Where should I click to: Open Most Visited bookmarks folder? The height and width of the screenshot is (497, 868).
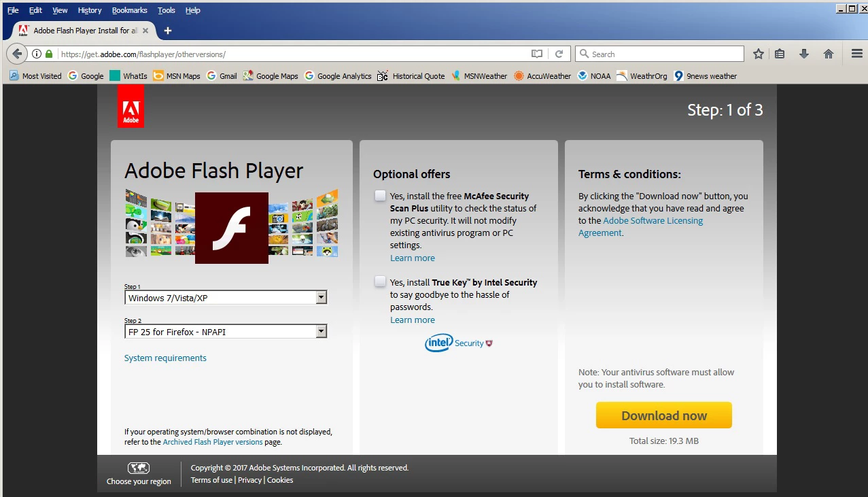tap(35, 76)
